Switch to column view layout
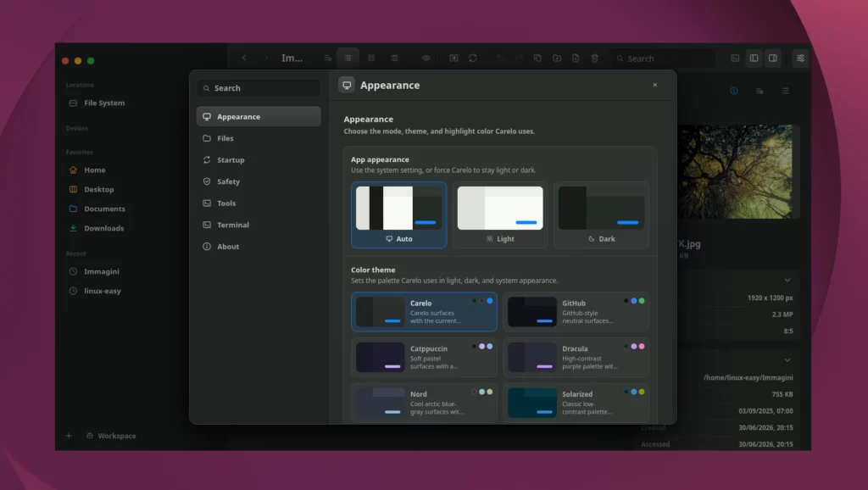This screenshot has height=490, width=868. point(395,58)
